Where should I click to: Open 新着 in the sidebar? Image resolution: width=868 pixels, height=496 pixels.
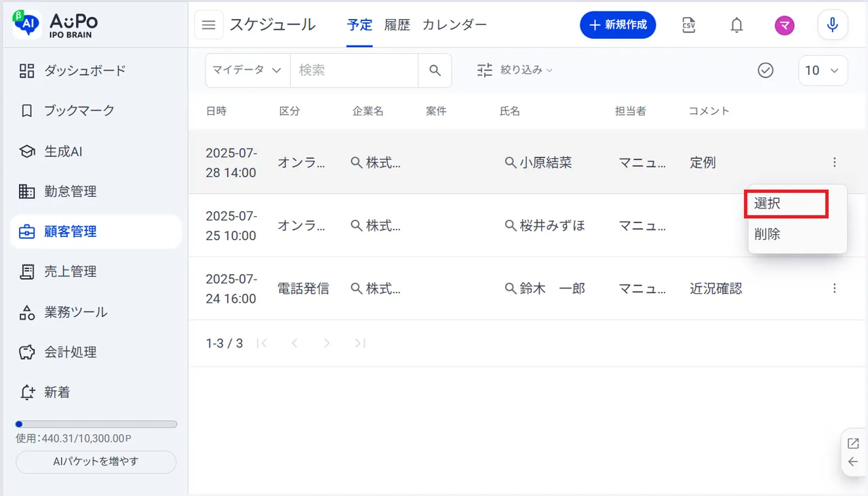(x=96, y=392)
